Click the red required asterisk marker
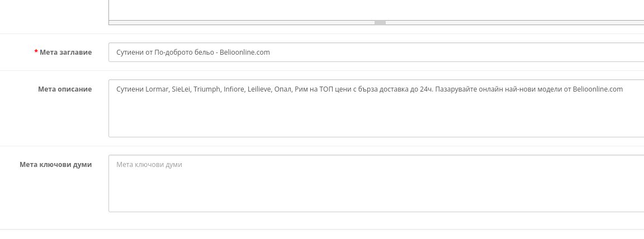The image size is (644, 239). [36, 52]
